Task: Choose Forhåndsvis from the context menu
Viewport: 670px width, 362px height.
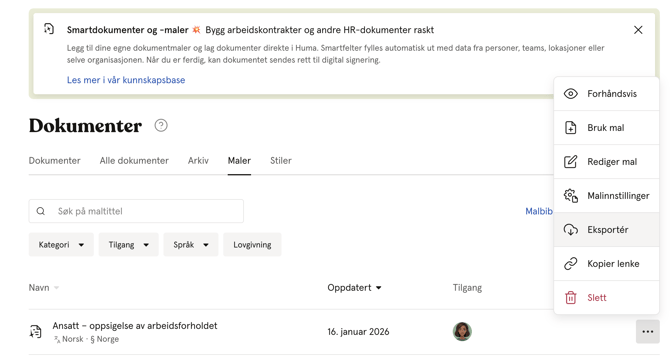Action: (606, 94)
